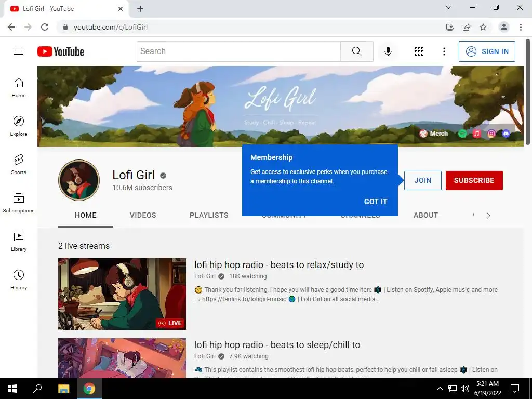Switch to the VIDEOS channel tab
The width and height of the screenshot is (532, 399).
point(143,216)
